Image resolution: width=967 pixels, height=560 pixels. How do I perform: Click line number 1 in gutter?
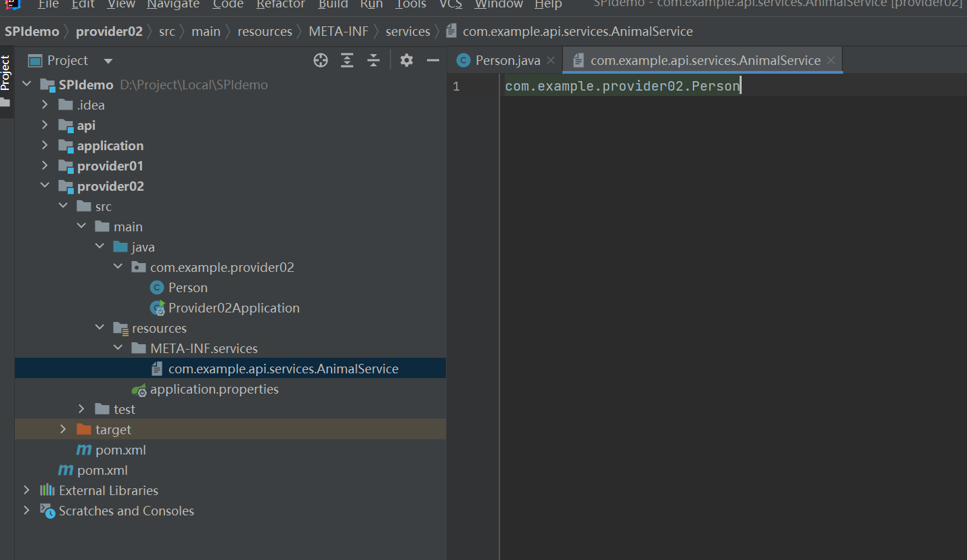point(456,86)
